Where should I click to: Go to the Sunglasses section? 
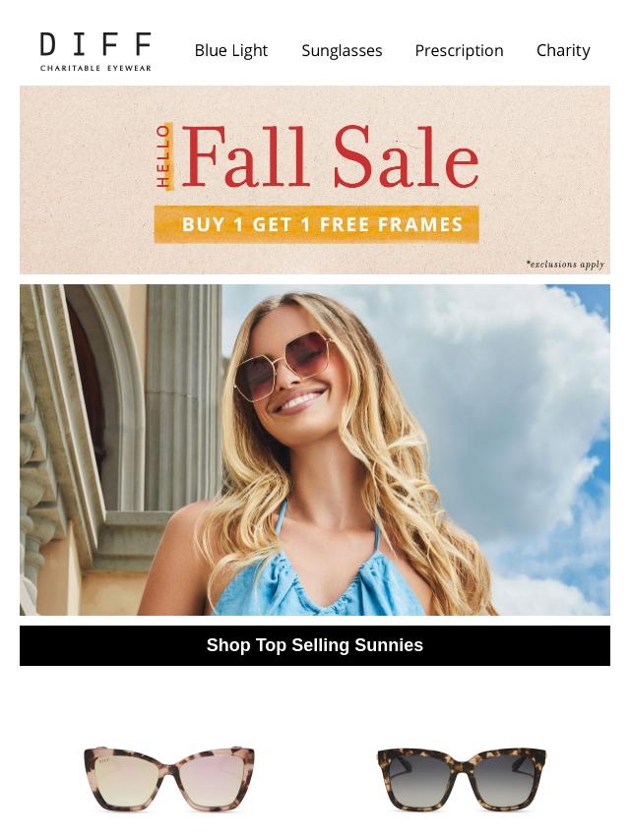click(342, 50)
